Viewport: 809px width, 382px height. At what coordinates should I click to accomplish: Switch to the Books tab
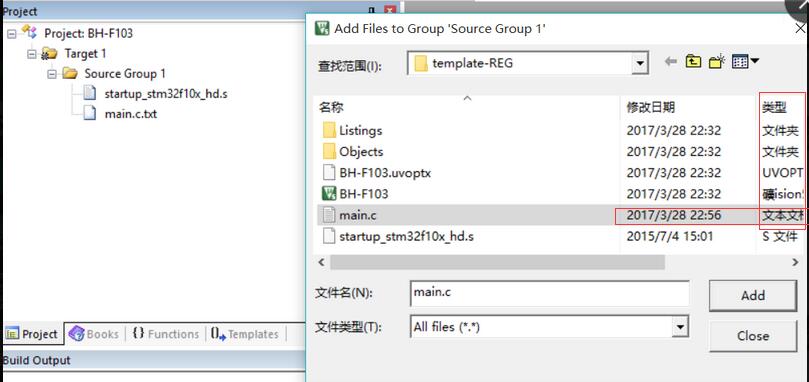coord(94,334)
